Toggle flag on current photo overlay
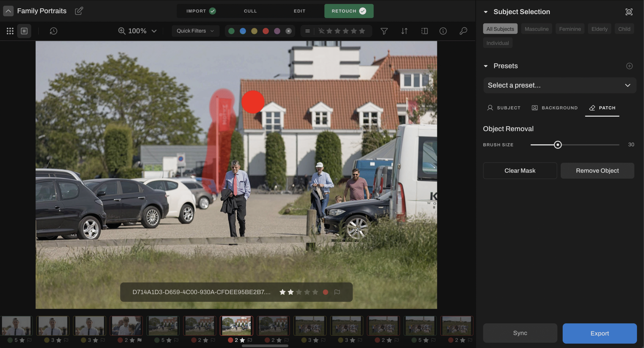Screen dimensions: 644x348 click(x=337, y=292)
